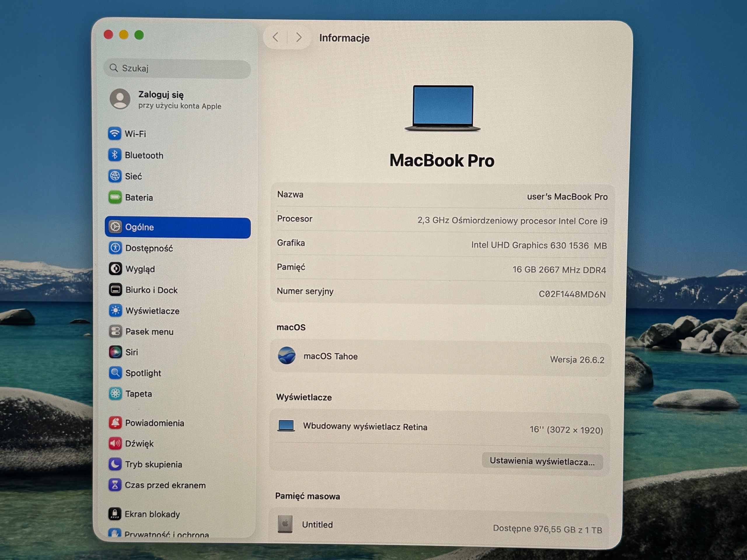
Task: Select Ogólne in the sidebar
Action: click(139, 227)
